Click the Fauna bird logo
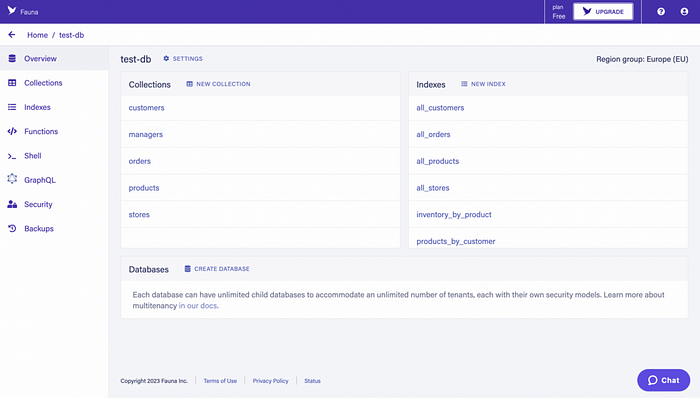The image size is (700, 398). [x=12, y=11]
